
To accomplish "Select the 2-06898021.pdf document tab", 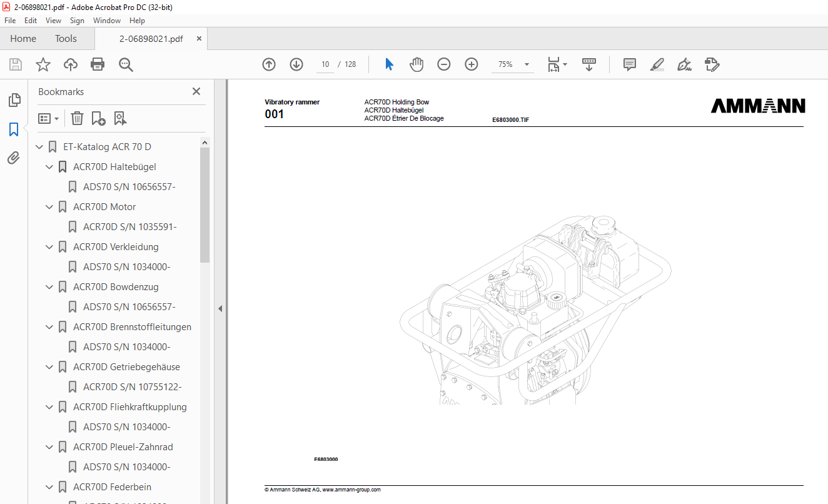I will (x=151, y=39).
